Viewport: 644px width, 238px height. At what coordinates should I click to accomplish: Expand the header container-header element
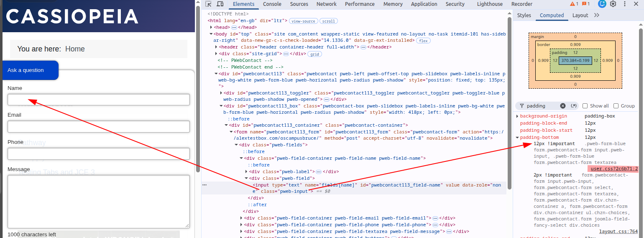216,47
